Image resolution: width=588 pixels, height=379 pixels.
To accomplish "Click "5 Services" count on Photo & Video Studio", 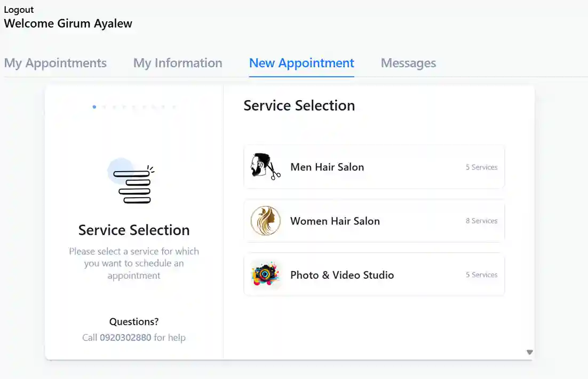I will coord(481,275).
